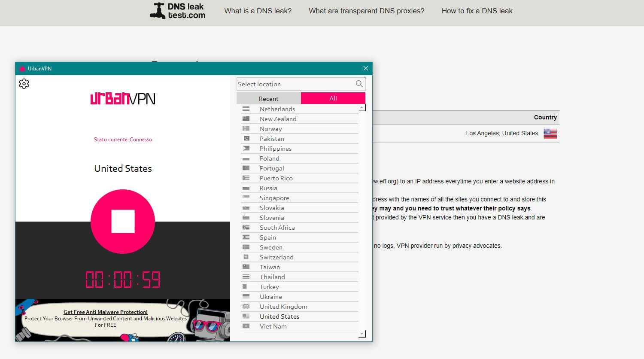Click the New Zealand flag icon
This screenshot has height=359, width=644.
[246, 119]
